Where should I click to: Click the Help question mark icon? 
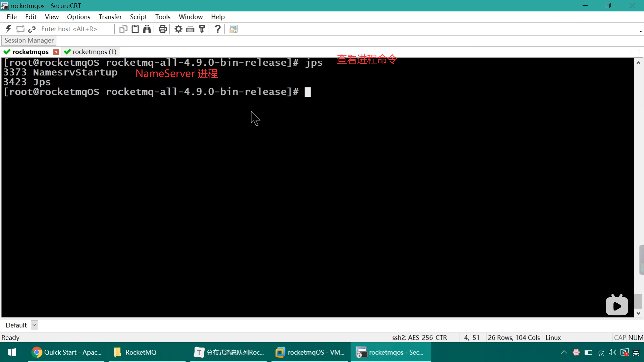(218, 29)
